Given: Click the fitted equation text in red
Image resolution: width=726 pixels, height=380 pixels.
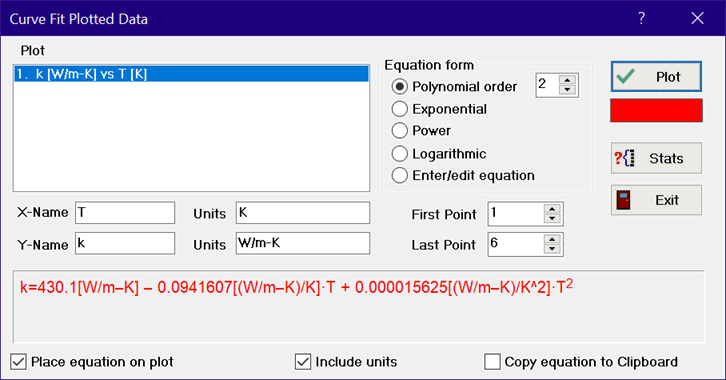Looking at the screenshot, I should (296, 287).
